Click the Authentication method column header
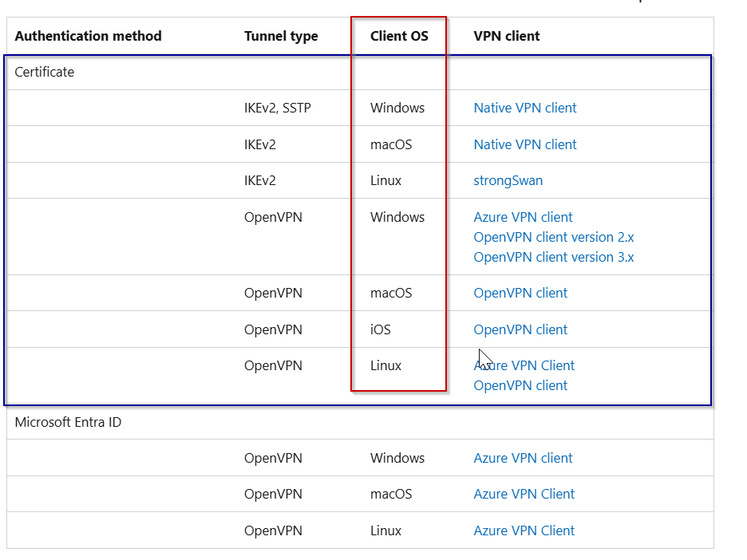The height and width of the screenshot is (560, 747). coord(88,36)
